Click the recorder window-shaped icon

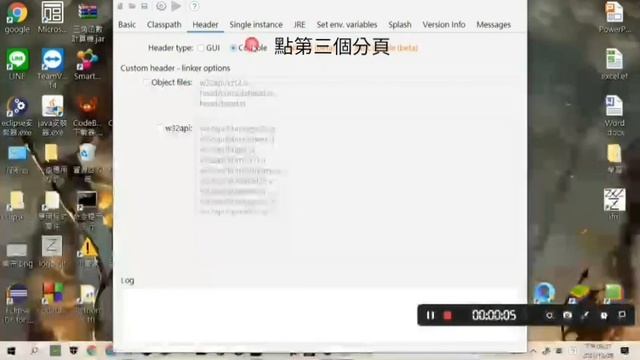coord(622,315)
